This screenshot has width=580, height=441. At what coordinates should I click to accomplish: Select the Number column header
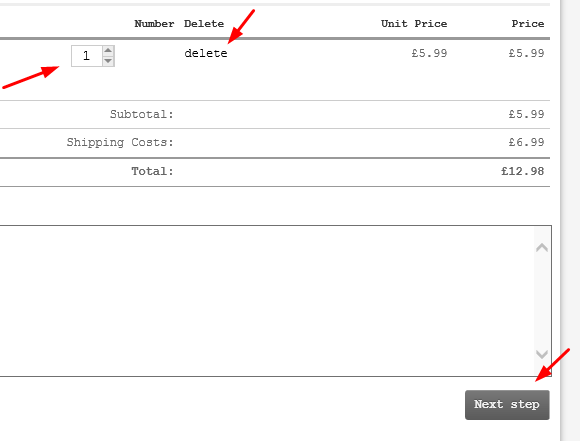pyautogui.click(x=154, y=24)
